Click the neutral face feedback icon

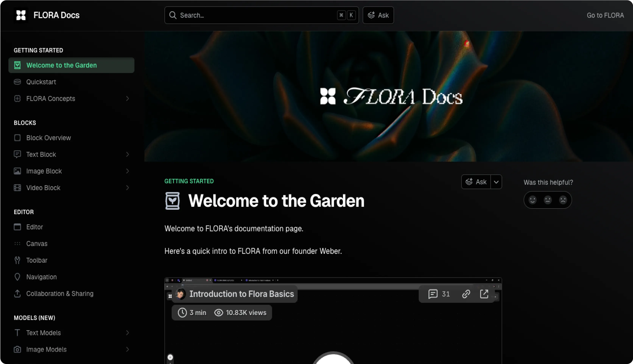(548, 200)
